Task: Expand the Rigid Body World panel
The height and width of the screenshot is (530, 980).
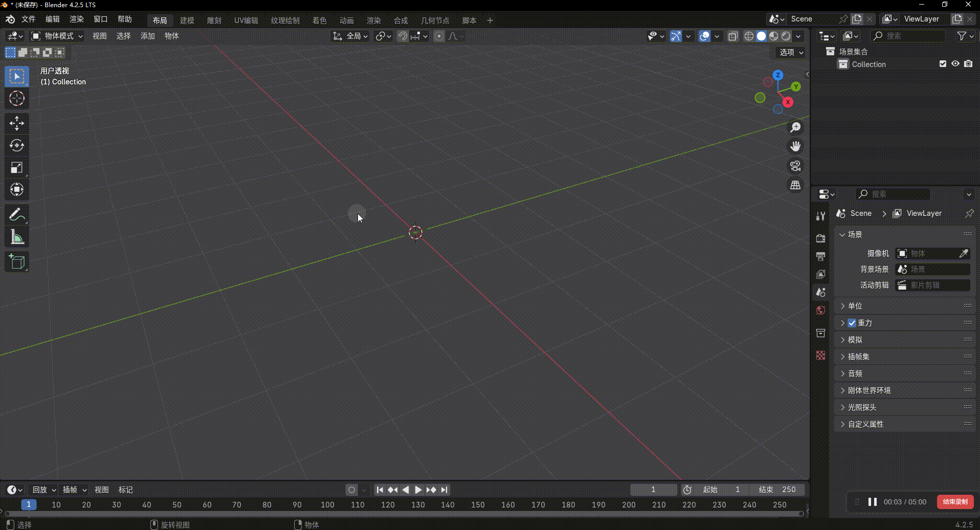Action: (x=869, y=390)
